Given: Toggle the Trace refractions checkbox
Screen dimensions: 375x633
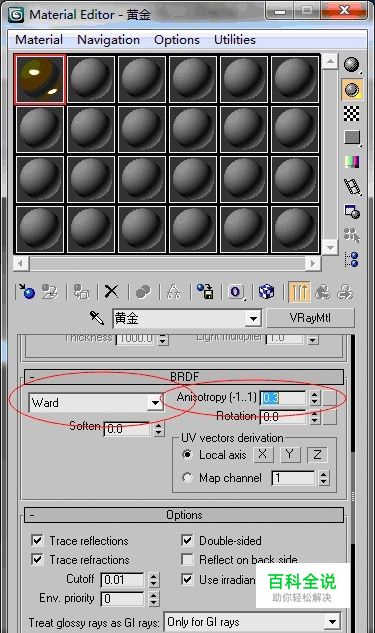Looking at the screenshot, I should coord(37,560).
